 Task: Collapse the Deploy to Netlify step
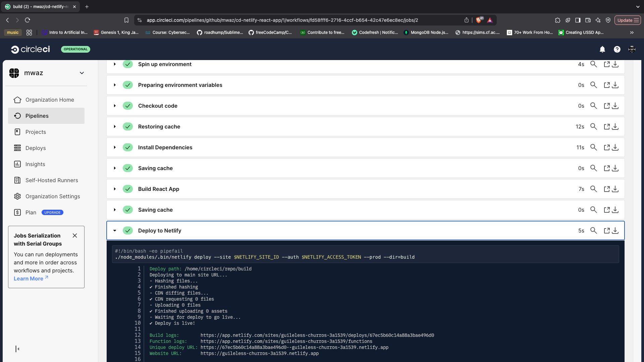[115, 230]
